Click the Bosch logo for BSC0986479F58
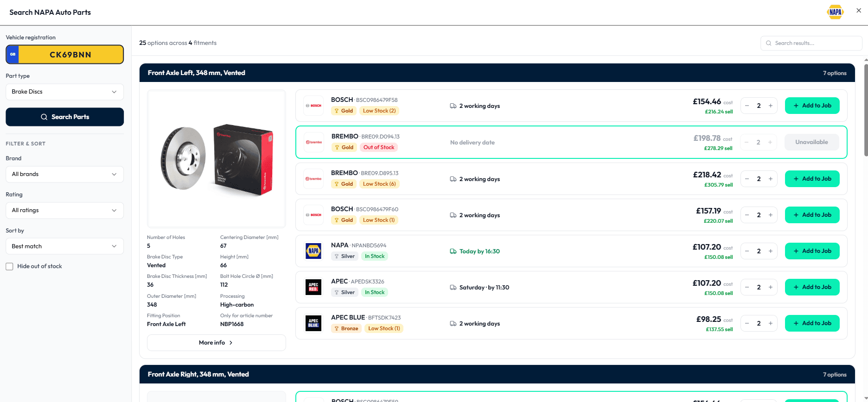Viewport: 868px width, 402px height. pos(313,106)
